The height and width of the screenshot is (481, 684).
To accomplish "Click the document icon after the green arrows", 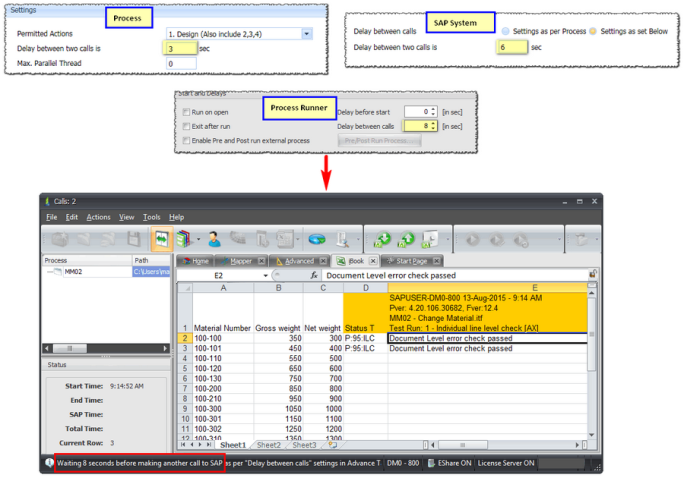I will tap(430, 239).
